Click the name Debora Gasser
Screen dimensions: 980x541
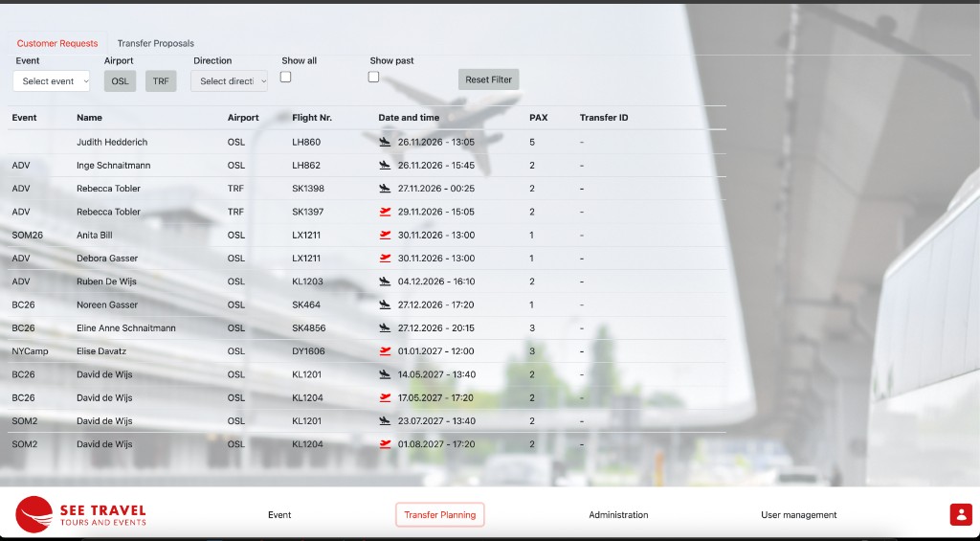pos(107,259)
